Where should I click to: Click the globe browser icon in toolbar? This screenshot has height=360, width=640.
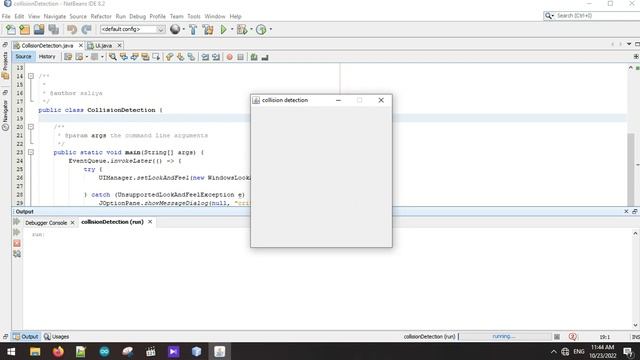(175, 29)
